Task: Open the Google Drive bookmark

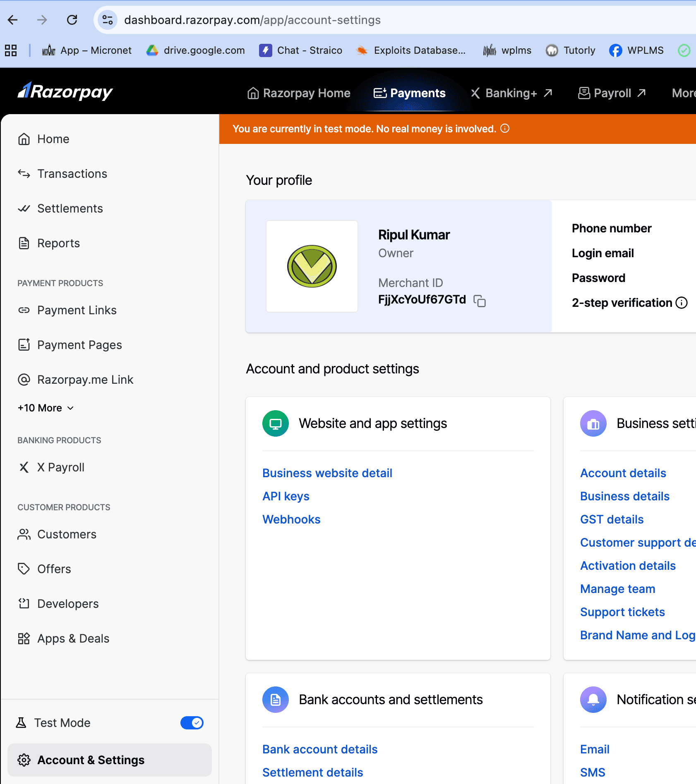Action: pos(196,50)
